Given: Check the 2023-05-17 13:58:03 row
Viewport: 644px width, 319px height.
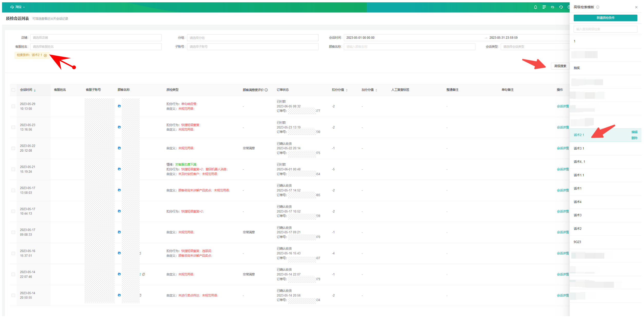Looking at the screenshot, I should point(13,190).
